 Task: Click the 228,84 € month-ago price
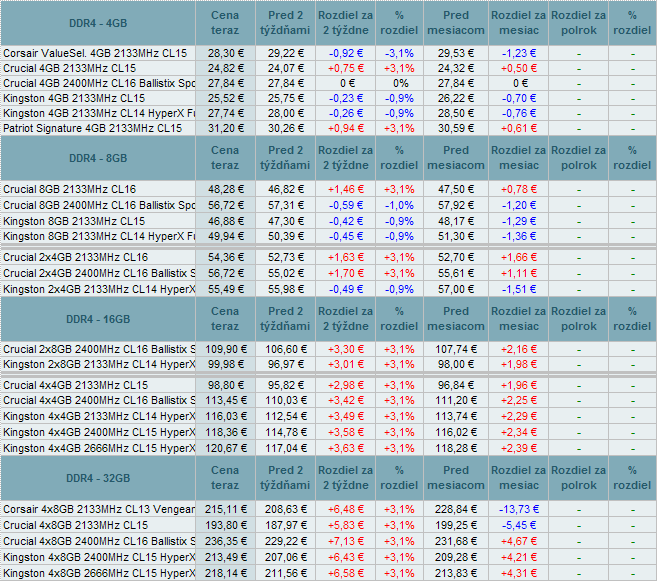pyautogui.click(x=456, y=509)
